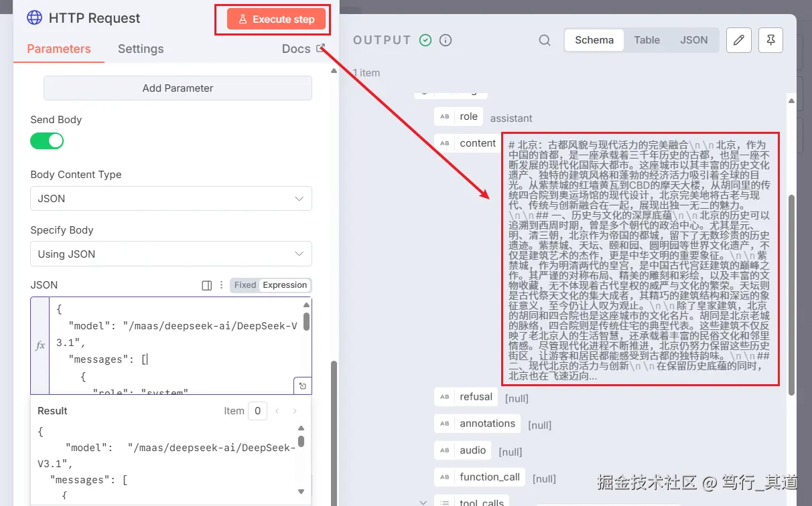812x506 pixels.
Task: Open the Docs link
Action: (x=303, y=49)
